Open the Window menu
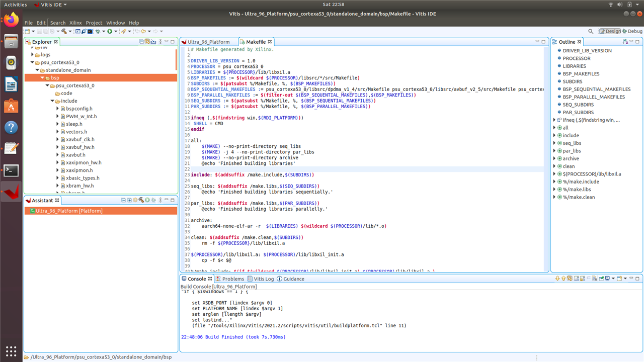Viewport: 644px width, 362px height. click(x=115, y=23)
